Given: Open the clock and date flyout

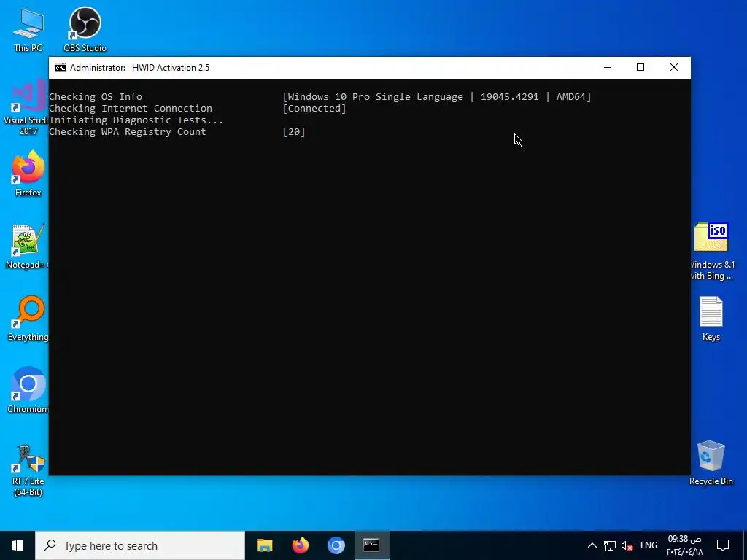Looking at the screenshot, I should pyautogui.click(x=684, y=545).
